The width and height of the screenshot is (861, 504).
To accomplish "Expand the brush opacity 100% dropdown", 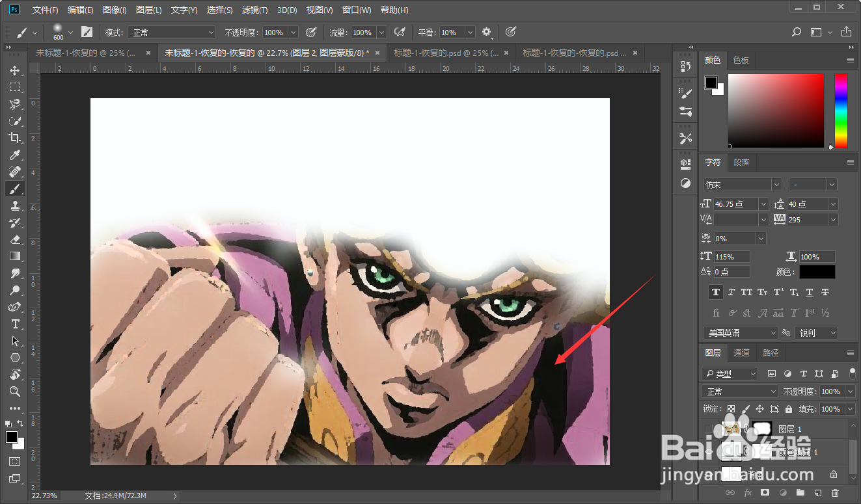I will (293, 33).
